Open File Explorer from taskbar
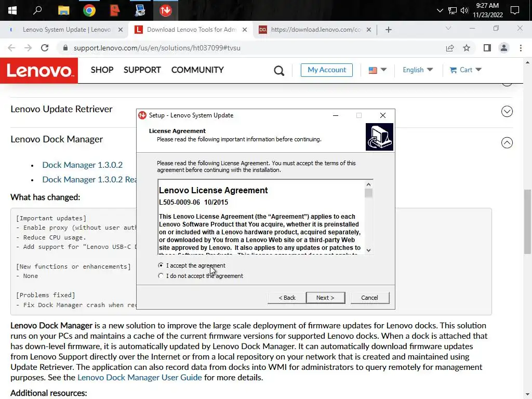532x399 pixels. [x=63, y=10]
